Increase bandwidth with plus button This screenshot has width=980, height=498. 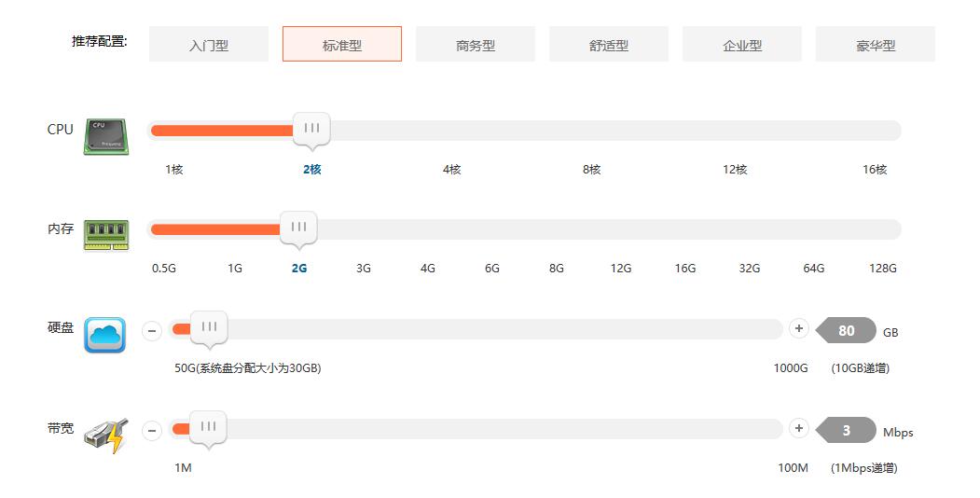tap(798, 428)
